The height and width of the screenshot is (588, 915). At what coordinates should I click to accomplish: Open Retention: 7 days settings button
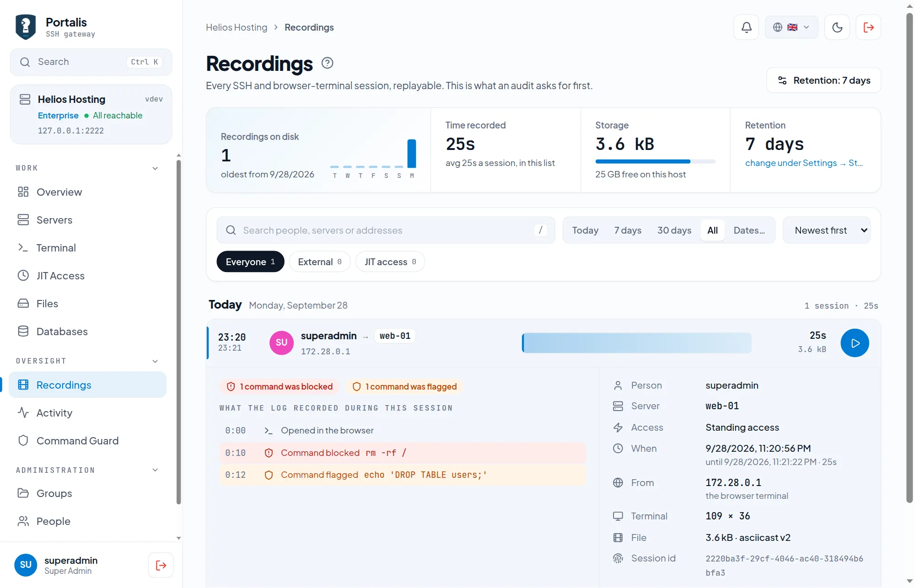click(x=823, y=80)
